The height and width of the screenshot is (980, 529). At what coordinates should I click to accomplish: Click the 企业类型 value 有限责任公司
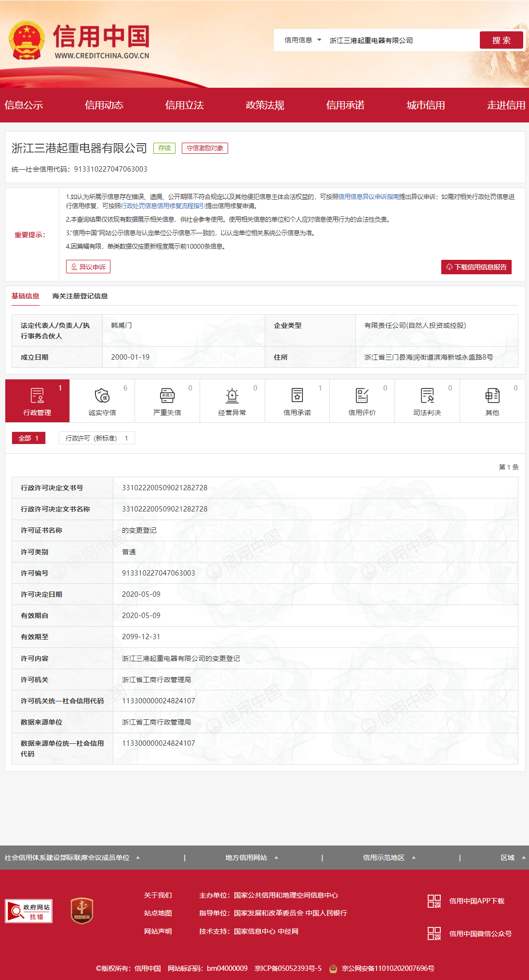(x=415, y=325)
